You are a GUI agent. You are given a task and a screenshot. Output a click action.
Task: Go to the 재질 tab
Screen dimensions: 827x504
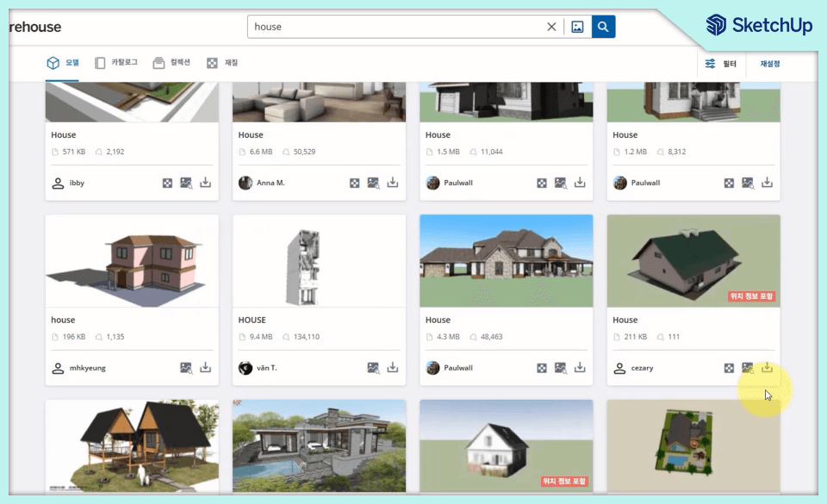click(222, 63)
